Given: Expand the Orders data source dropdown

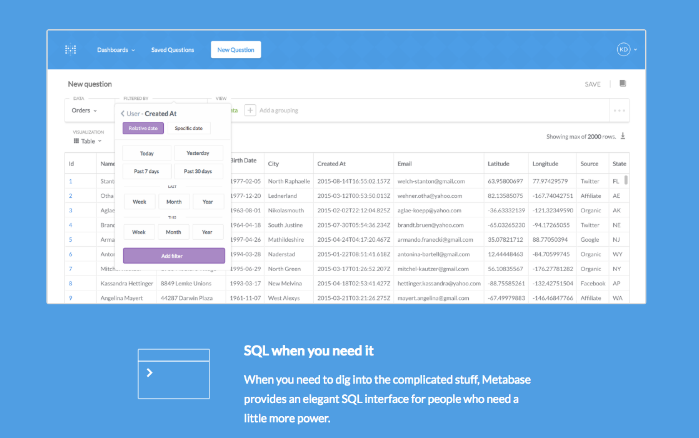Looking at the screenshot, I should (x=84, y=111).
